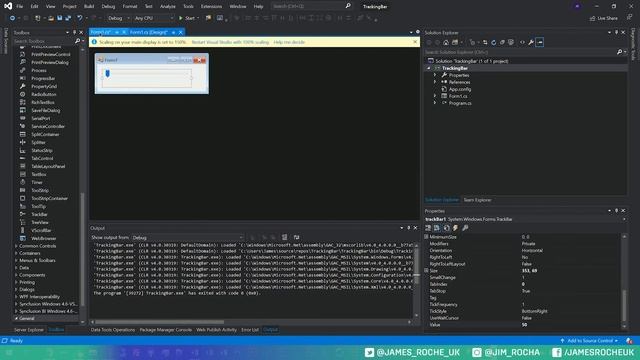The image size is (640, 360).
Task: Click Show All Files icon
Action: pyautogui.click(x=511, y=42)
